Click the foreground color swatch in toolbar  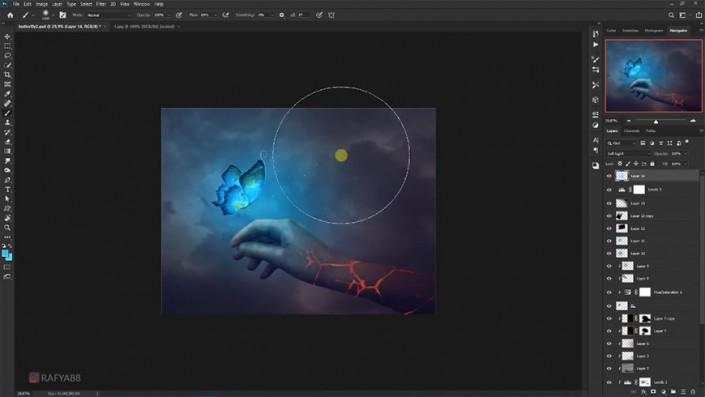(5, 254)
